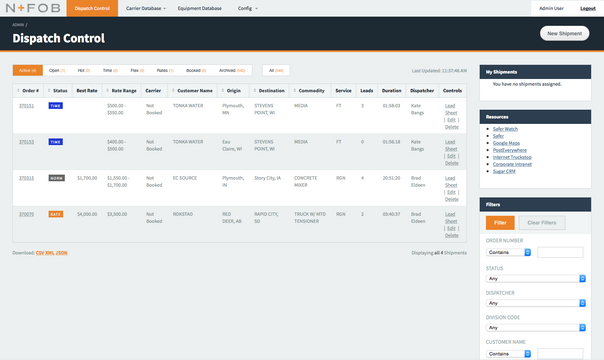Screen dimensions: 604x360
Task: Open Customer Name Contains dropdown
Action: click(x=508, y=353)
